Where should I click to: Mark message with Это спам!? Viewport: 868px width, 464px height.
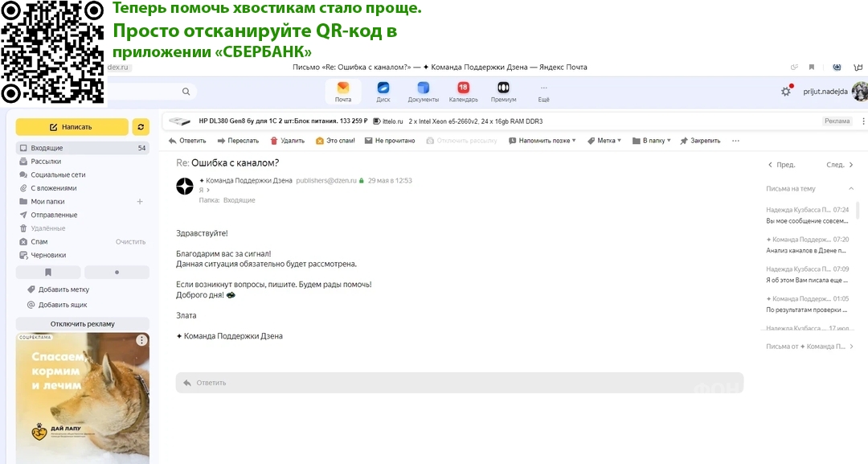pyautogui.click(x=335, y=141)
